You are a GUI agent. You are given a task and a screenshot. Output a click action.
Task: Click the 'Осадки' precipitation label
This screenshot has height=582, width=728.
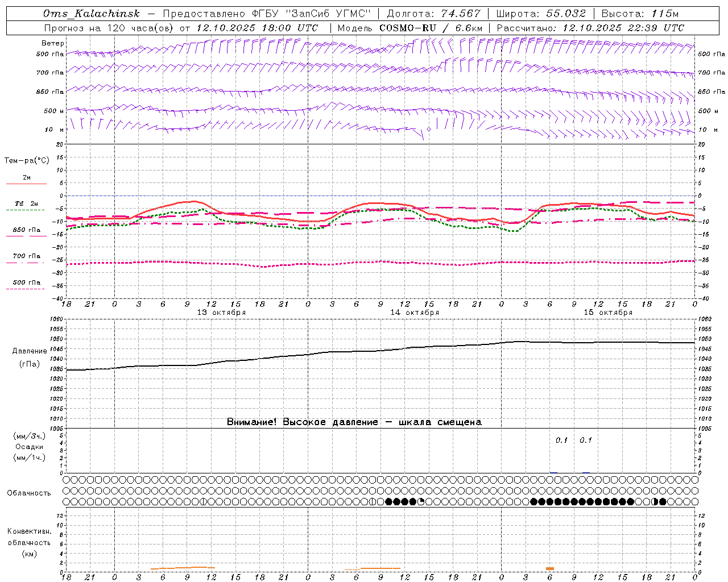(30, 447)
